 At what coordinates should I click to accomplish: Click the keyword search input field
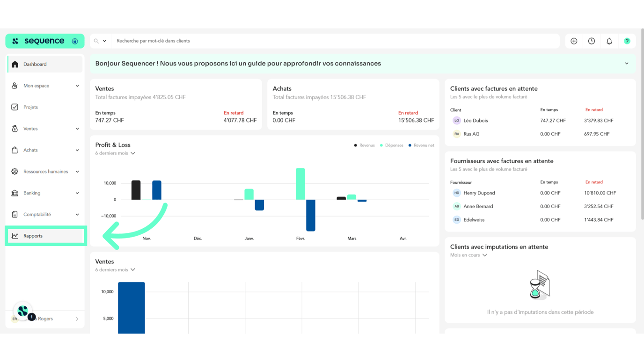[328, 41]
